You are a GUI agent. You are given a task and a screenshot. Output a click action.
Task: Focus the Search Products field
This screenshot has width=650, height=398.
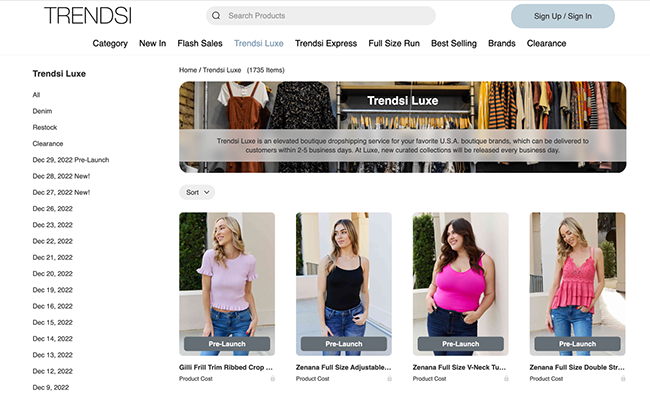[321, 16]
